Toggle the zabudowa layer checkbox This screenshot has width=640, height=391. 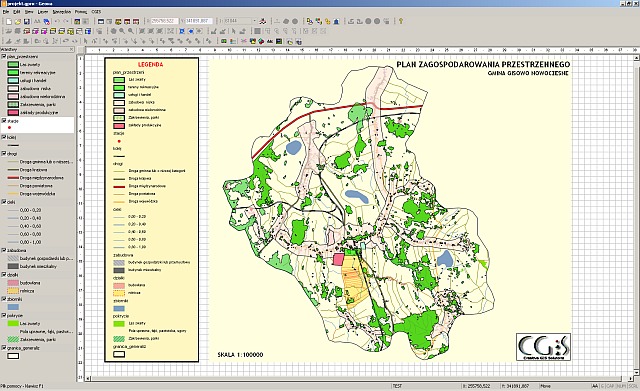click(x=4, y=250)
